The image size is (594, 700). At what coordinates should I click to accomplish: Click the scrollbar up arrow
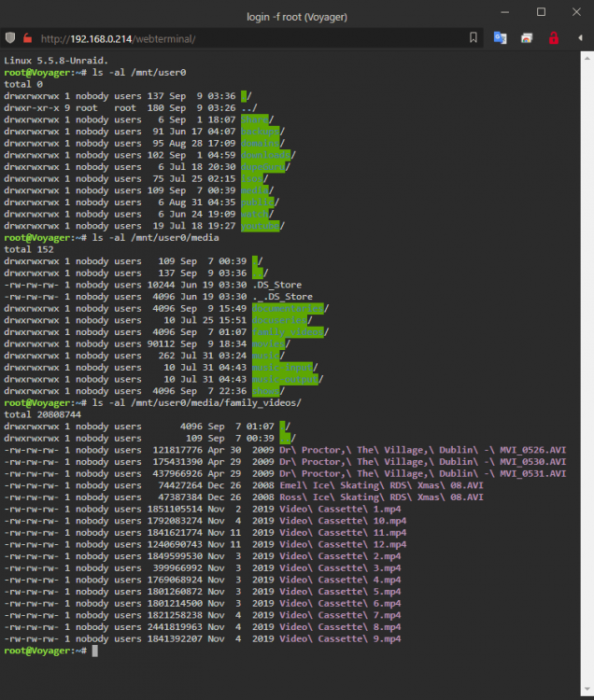[x=587, y=58]
